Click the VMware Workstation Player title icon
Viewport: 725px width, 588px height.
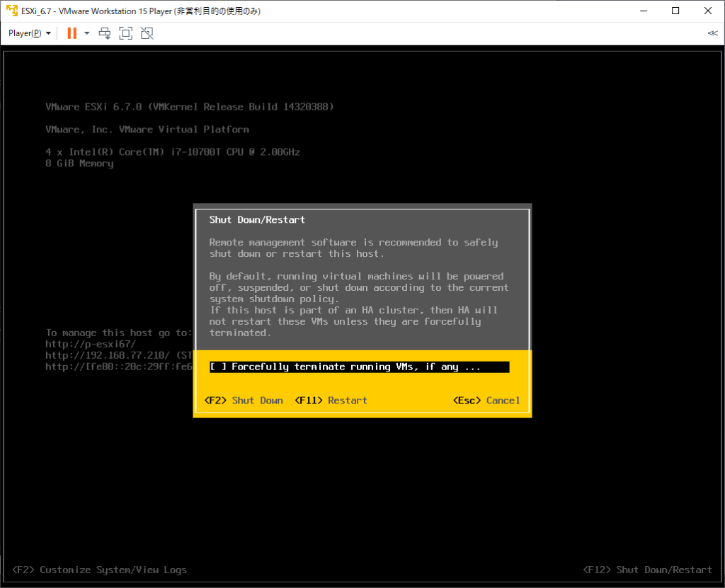point(11,11)
